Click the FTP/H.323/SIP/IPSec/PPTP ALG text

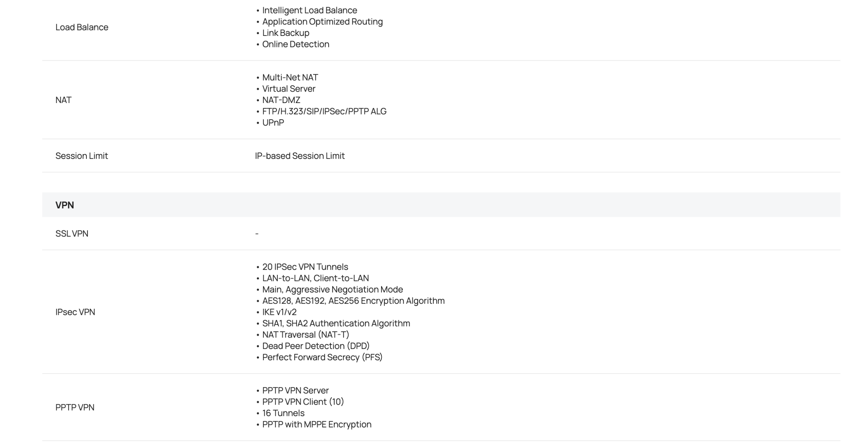click(324, 111)
